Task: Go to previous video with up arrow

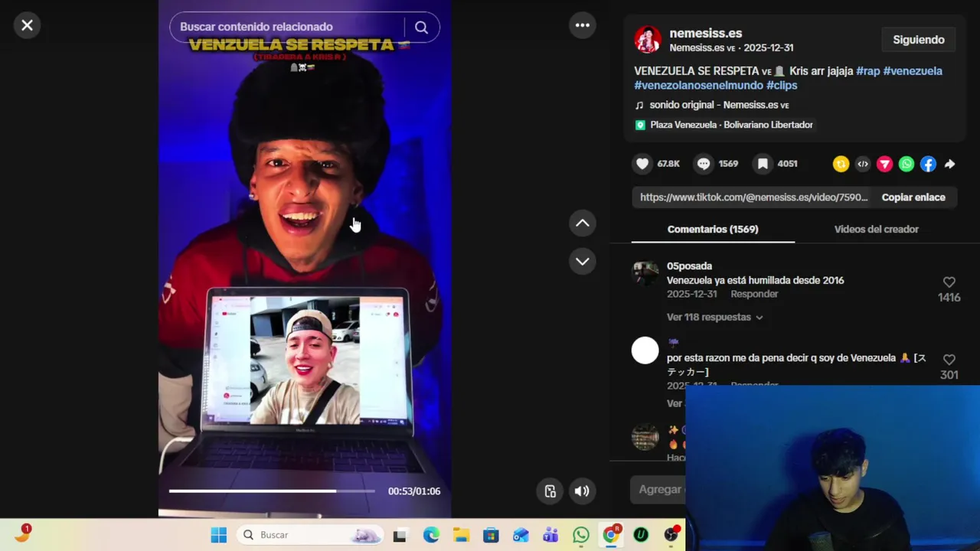Action: pyautogui.click(x=583, y=223)
